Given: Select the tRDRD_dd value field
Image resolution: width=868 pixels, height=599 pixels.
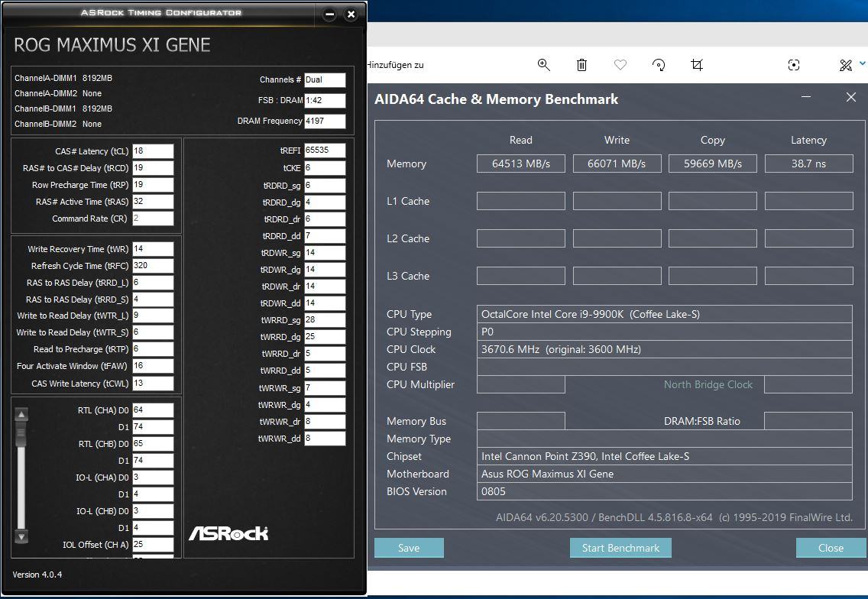Looking at the screenshot, I should pyautogui.click(x=325, y=236).
